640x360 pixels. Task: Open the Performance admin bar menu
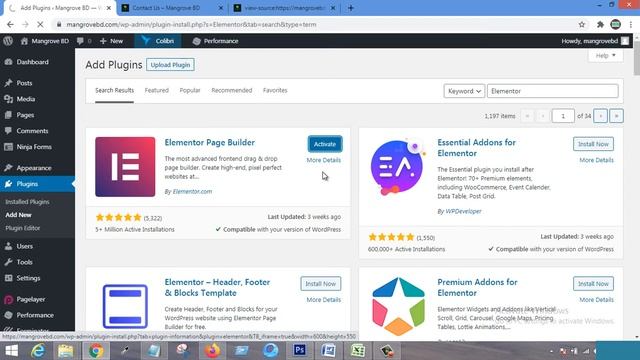pyautogui.click(x=215, y=41)
